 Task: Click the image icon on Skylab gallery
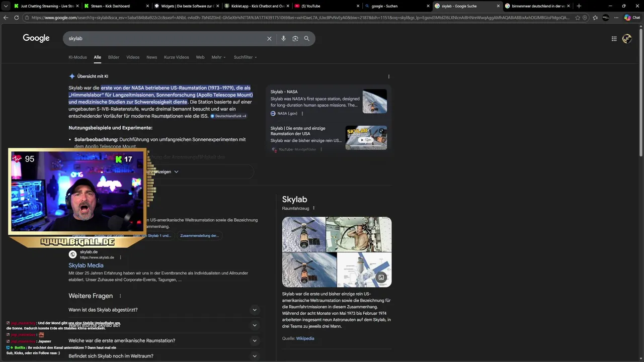381,277
